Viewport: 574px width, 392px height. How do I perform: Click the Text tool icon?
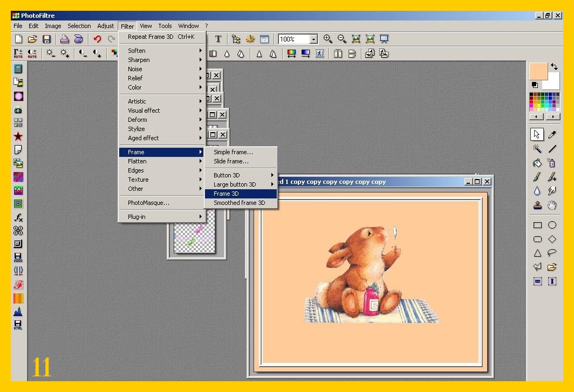click(x=218, y=39)
